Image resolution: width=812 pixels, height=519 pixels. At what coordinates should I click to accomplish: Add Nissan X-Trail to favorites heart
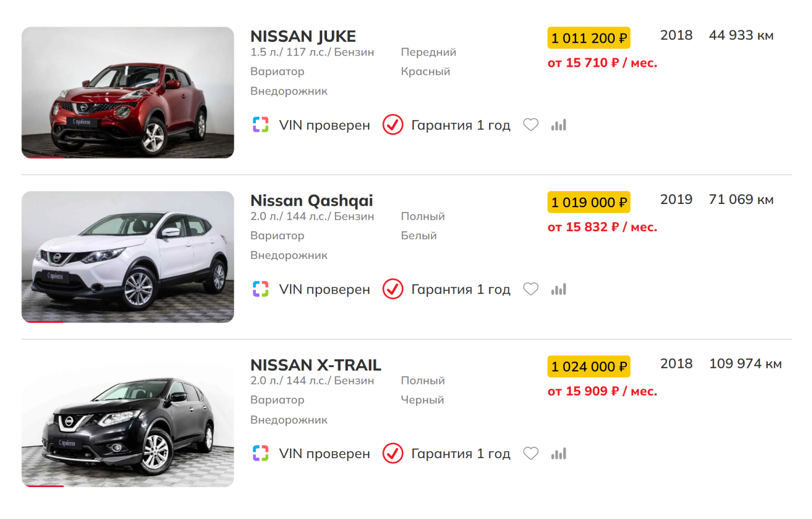pos(530,453)
